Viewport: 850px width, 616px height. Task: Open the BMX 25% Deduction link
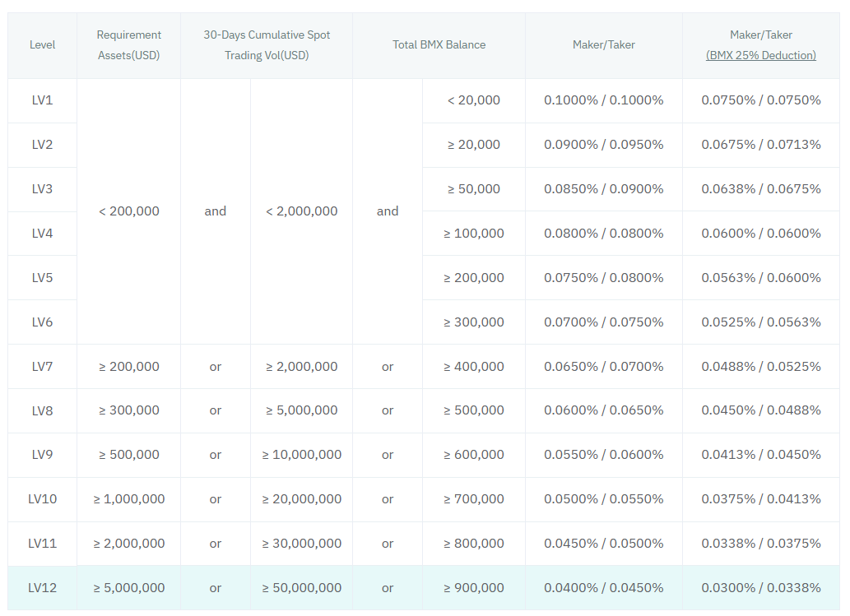pyautogui.click(x=760, y=56)
